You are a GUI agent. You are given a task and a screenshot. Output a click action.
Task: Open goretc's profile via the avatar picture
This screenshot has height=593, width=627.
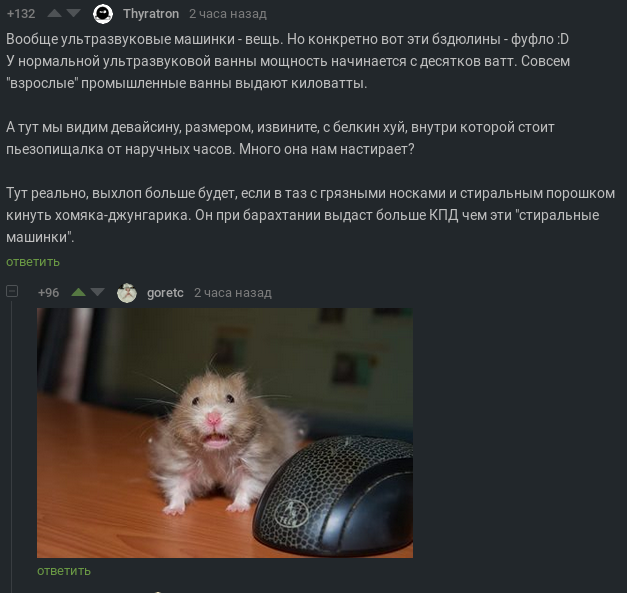127,293
